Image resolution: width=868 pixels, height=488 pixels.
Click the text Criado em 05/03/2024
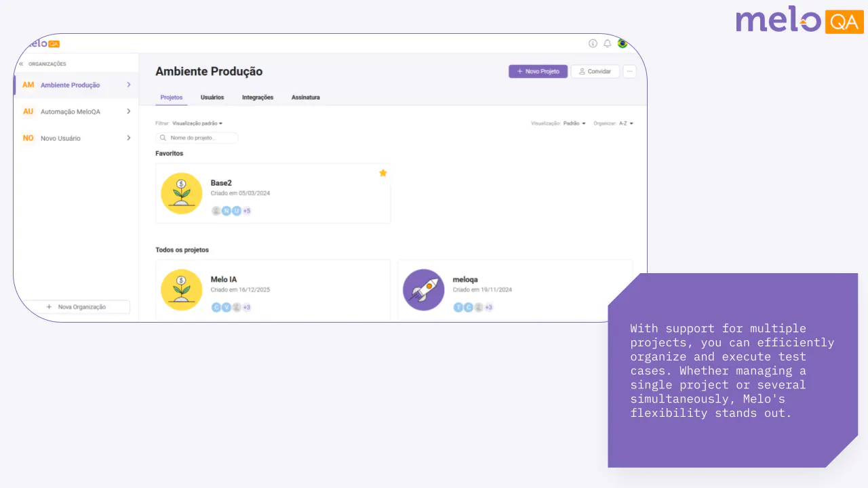[240, 193]
